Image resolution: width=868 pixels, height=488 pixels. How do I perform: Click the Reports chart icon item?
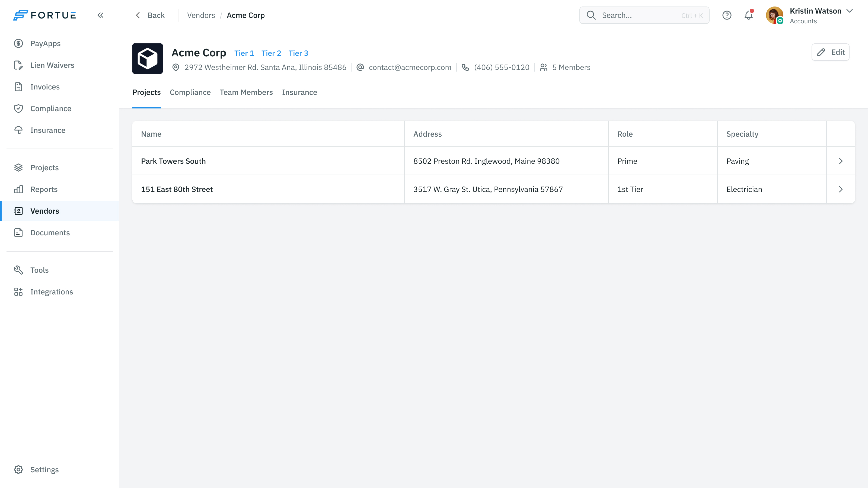[60, 189]
